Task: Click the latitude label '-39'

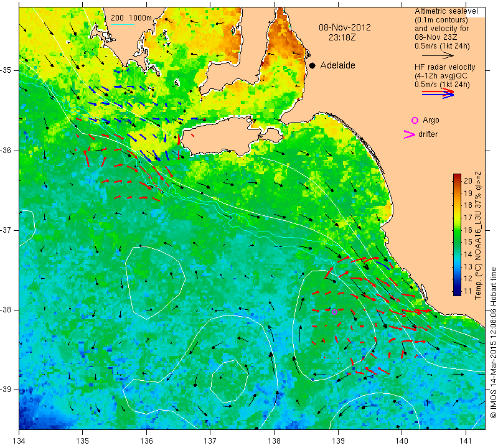Action: 6,390
